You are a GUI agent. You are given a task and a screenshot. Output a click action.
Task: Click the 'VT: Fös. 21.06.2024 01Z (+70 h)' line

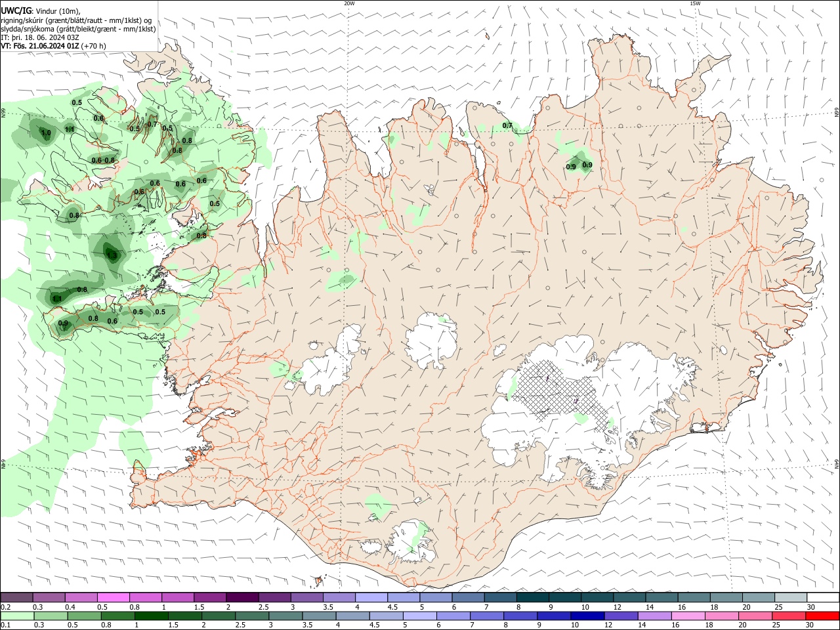[x=53, y=46]
